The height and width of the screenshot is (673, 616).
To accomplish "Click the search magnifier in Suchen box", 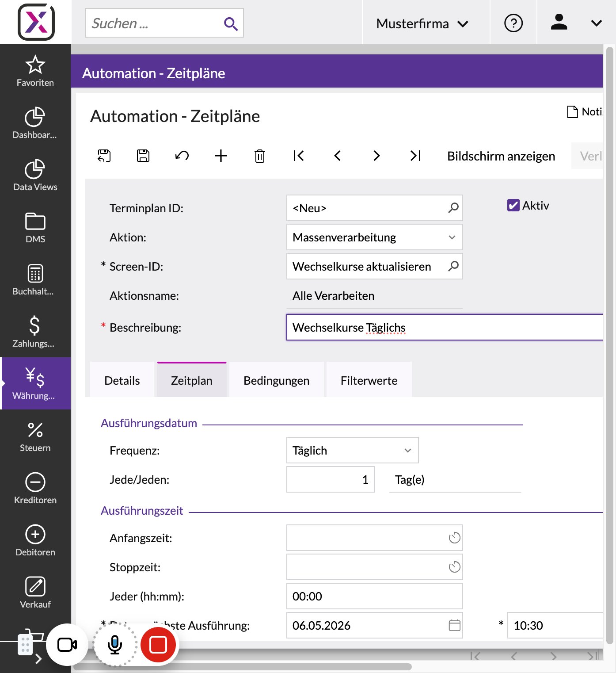I will 231,23.
